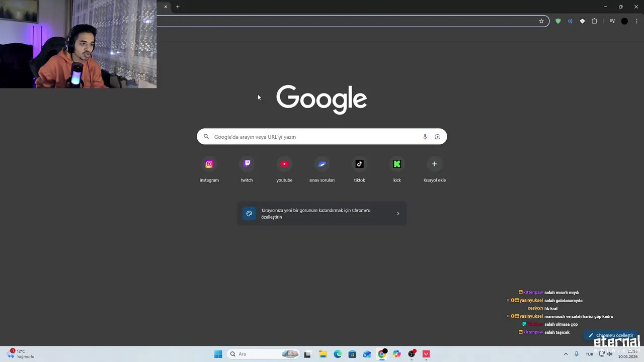Viewport: 644px width, 362px height.
Task: Open Windows Start menu
Action: point(218,354)
